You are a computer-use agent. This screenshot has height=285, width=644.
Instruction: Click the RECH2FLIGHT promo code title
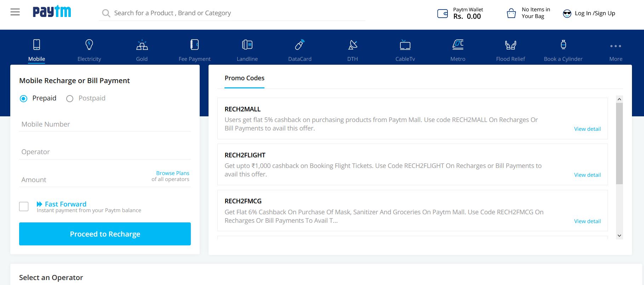tap(245, 155)
